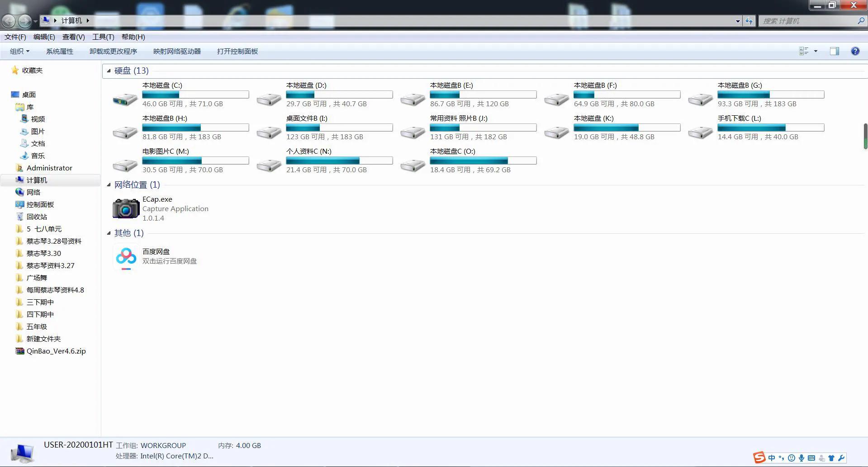Screen dimensions: 868x467
Task: Select the ECap.exe camera icon
Action: coord(126,208)
